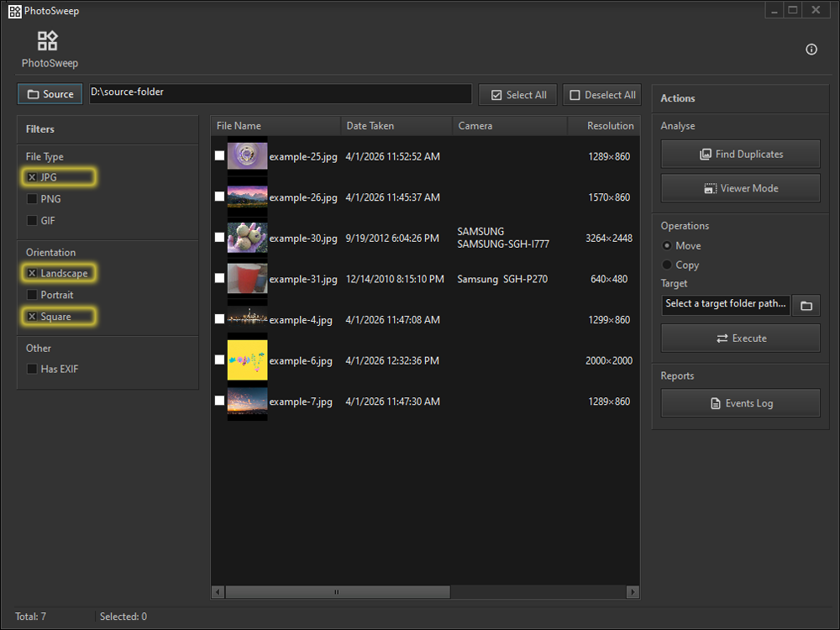Click the PhotoSweep logo icon
This screenshot has width=840, height=630.
click(x=47, y=39)
